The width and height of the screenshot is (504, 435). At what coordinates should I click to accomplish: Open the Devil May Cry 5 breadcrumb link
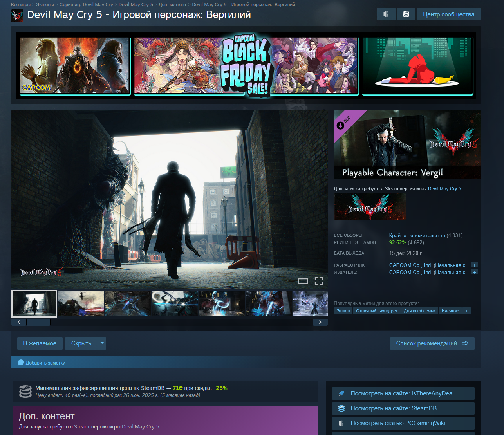coord(136,5)
